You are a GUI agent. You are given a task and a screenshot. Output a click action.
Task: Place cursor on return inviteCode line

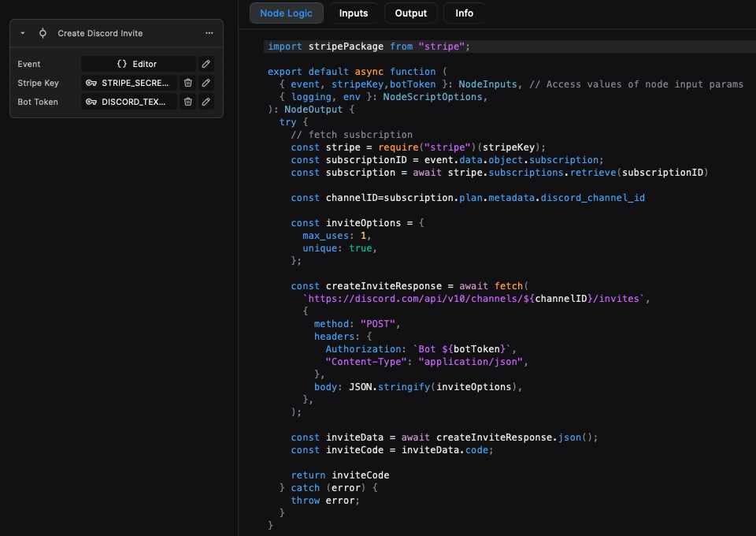[x=339, y=475]
